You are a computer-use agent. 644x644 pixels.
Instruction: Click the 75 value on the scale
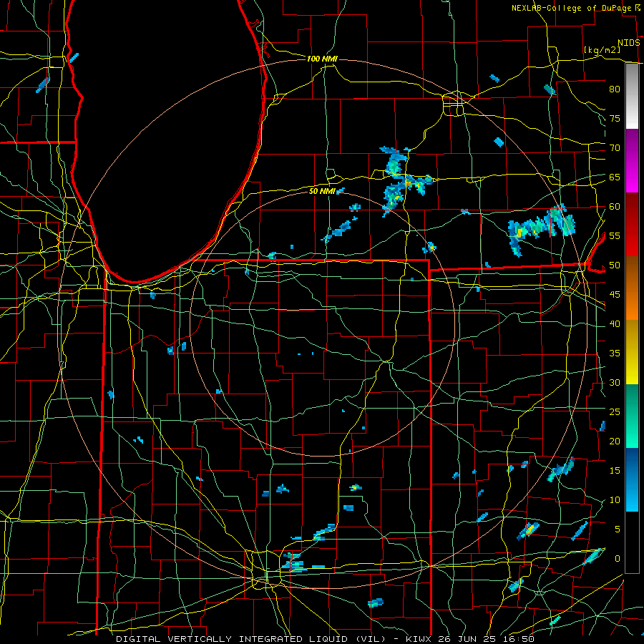(x=615, y=119)
